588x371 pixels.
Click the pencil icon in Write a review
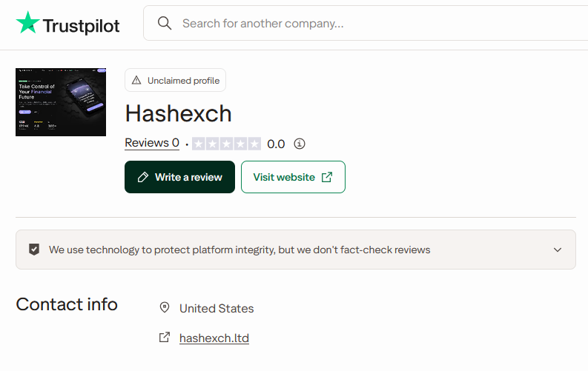pyautogui.click(x=143, y=177)
